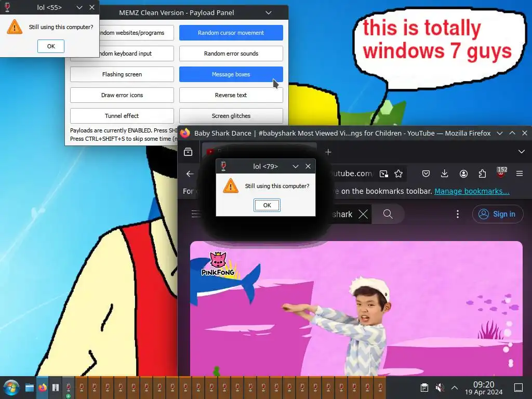This screenshot has height=399, width=532.
Task: Click the YouTube address bar
Action: coord(351,174)
